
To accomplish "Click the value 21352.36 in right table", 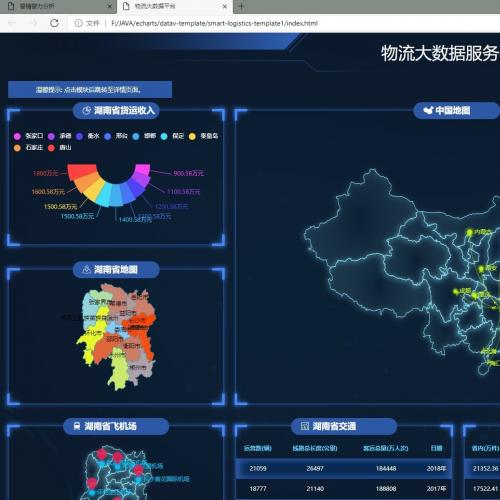I will [x=485, y=468].
